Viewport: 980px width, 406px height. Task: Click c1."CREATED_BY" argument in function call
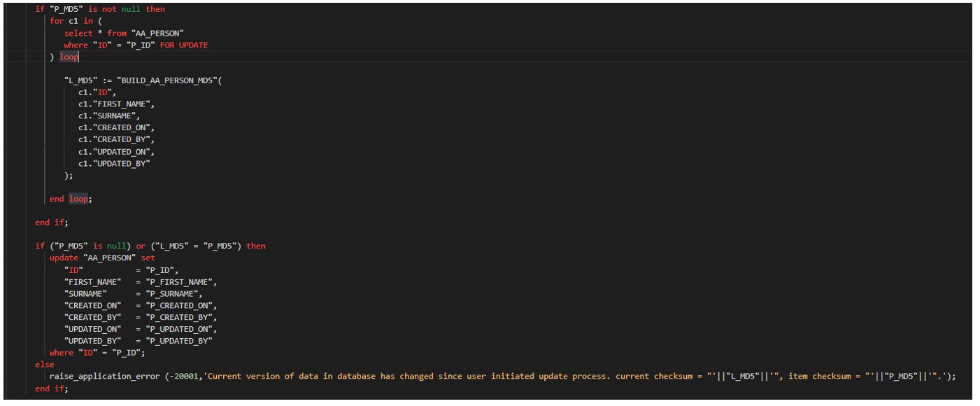tap(116, 140)
